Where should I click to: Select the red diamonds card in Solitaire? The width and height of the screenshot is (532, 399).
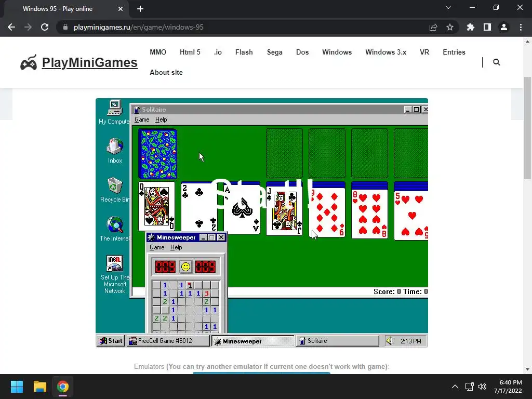click(x=327, y=212)
